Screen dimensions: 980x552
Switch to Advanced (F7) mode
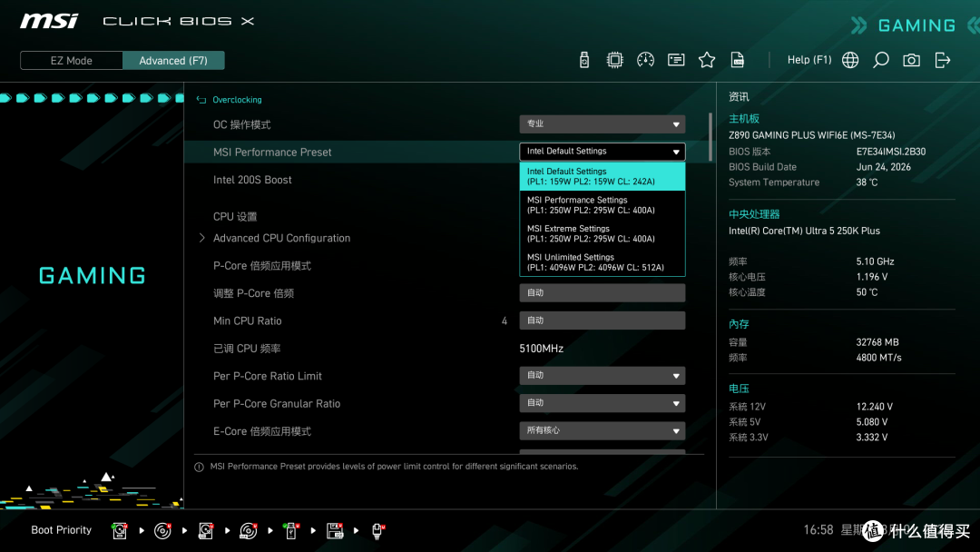tap(173, 61)
